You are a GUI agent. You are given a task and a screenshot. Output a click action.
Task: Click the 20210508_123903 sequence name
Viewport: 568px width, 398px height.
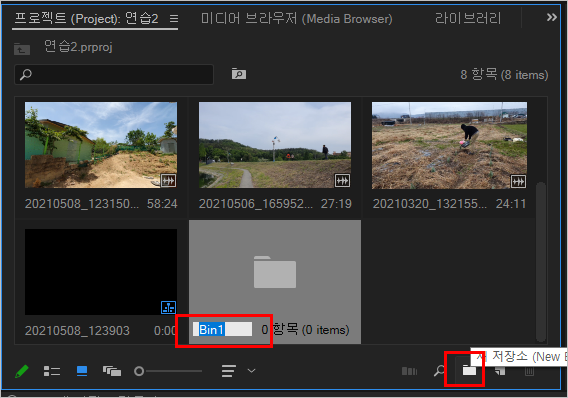point(77,331)
